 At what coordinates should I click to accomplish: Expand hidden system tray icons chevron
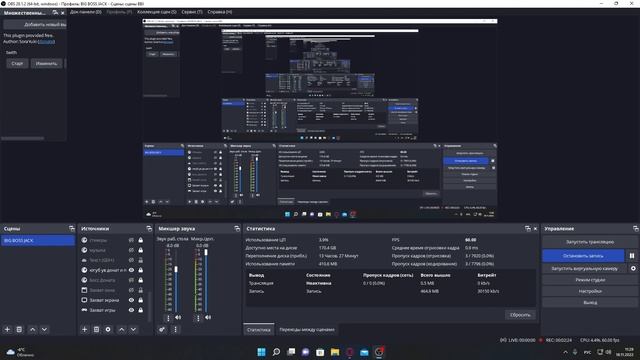coord(565,352)
